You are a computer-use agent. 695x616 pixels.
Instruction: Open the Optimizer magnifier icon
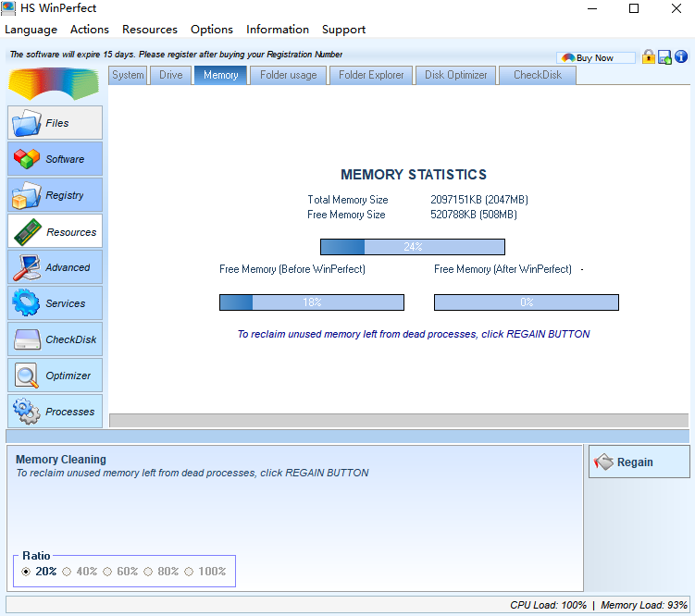point(26,376)
